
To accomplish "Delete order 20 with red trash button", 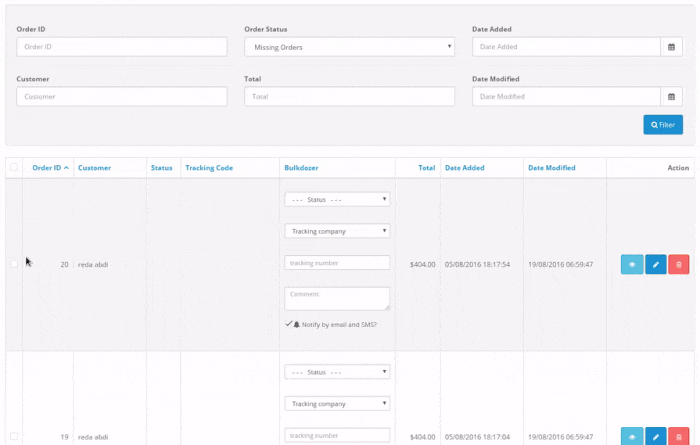I will coord(678,265).
